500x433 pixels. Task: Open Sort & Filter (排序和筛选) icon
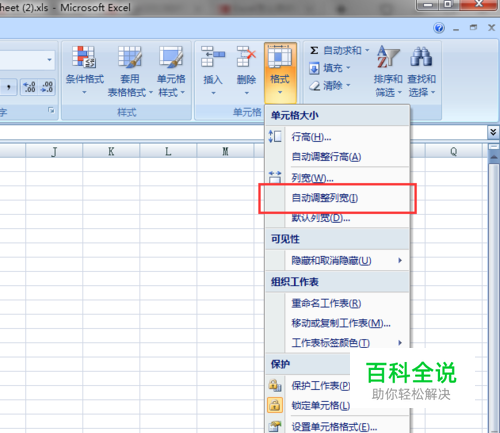[388, 57]
